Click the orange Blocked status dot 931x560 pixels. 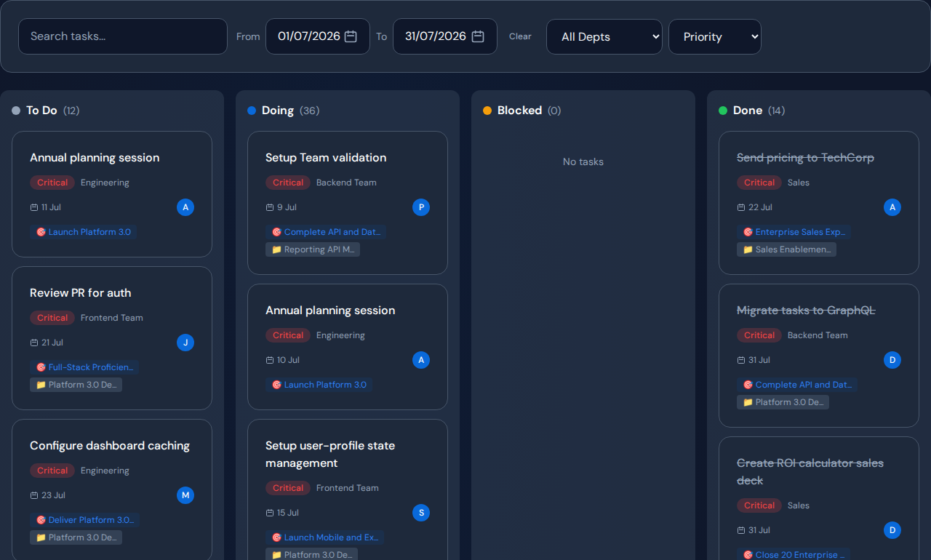(x=487, y=111)
